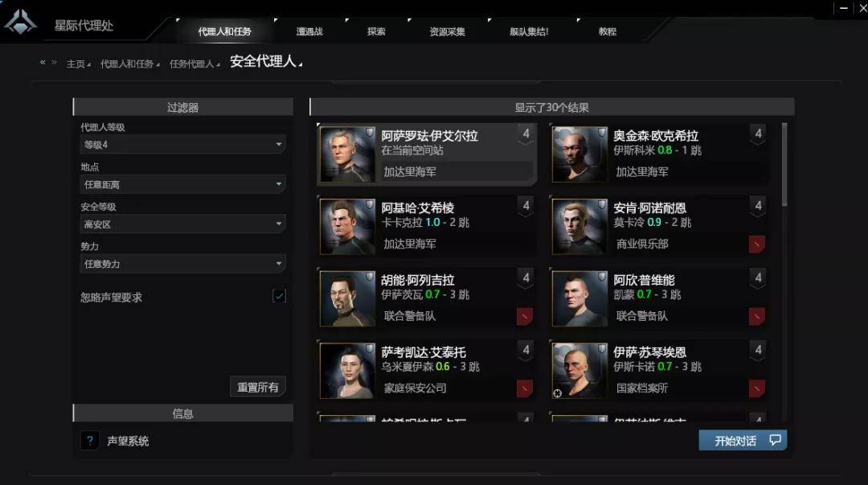Click the locator icon on 伊萨·苏琴埃恩 portrait
The image size is (868, 485).
[558, 393]
